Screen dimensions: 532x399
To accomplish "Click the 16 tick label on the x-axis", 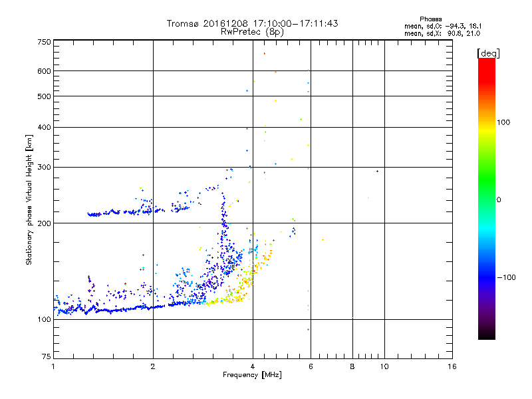I will (x=452, y=366).
